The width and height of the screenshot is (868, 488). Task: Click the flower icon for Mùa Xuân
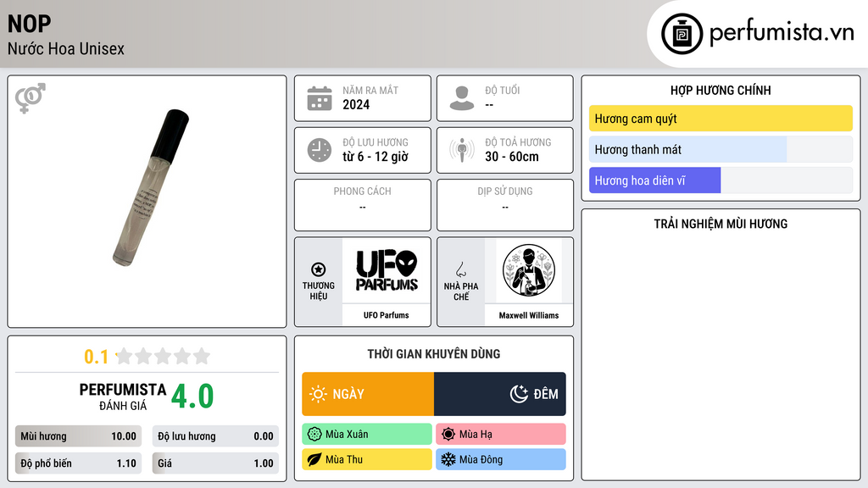point(314,435)
